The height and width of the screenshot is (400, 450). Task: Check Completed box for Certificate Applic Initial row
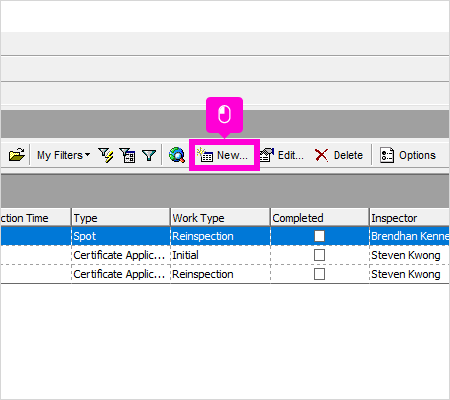pyautogui.click(x=319, y=255)
